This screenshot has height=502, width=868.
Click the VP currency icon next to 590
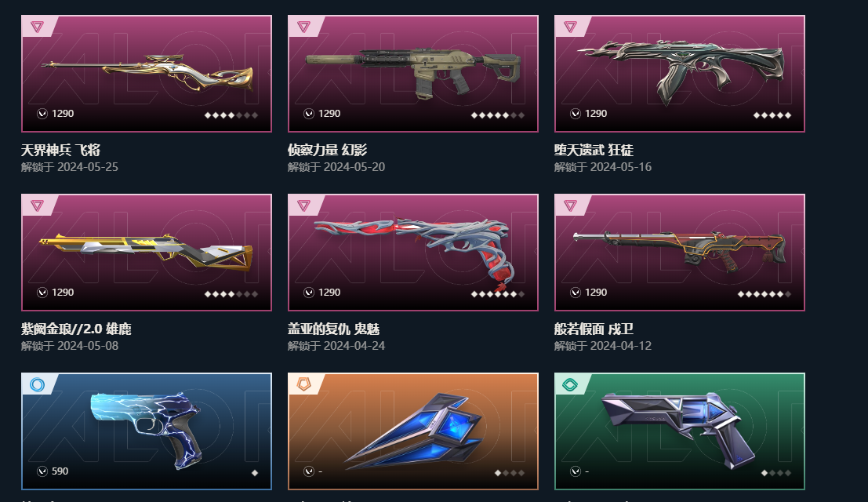coord(42,471)
